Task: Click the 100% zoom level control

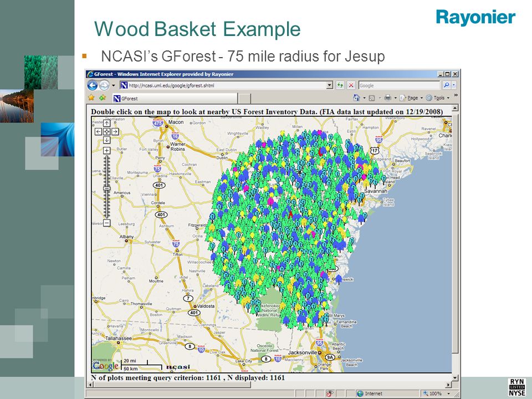Action: point(432,393)
